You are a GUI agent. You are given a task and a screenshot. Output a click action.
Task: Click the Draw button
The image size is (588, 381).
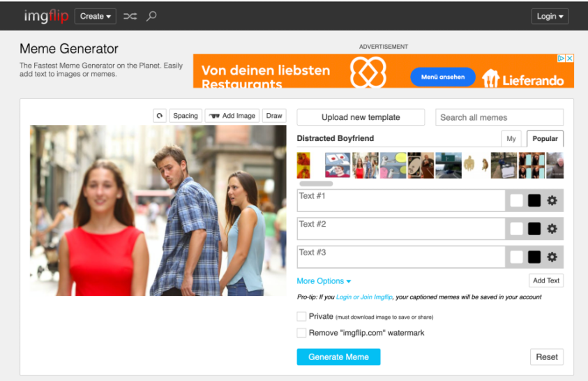point(274,116)
